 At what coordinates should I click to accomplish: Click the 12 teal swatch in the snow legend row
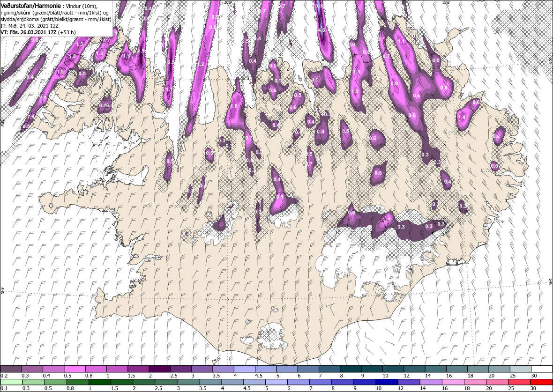tap(415, 369)
